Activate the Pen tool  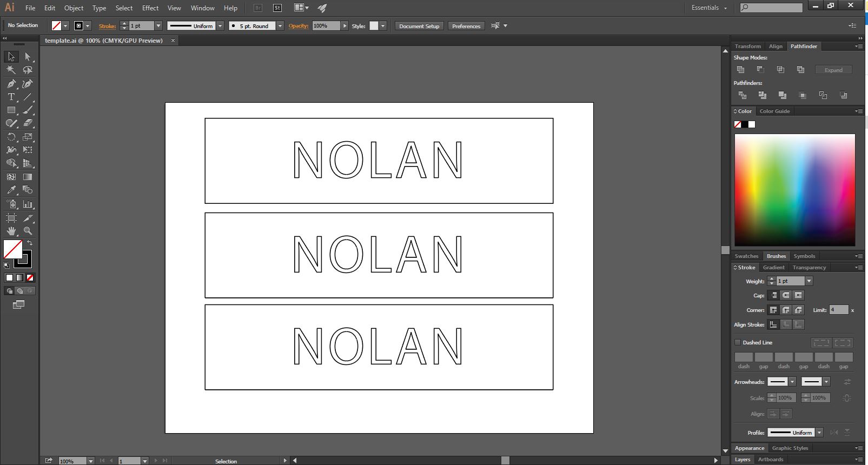pos(11,84)
